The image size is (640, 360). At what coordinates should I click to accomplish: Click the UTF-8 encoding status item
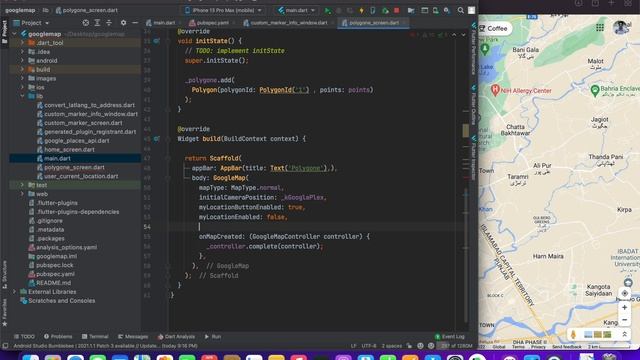[369, 346]
